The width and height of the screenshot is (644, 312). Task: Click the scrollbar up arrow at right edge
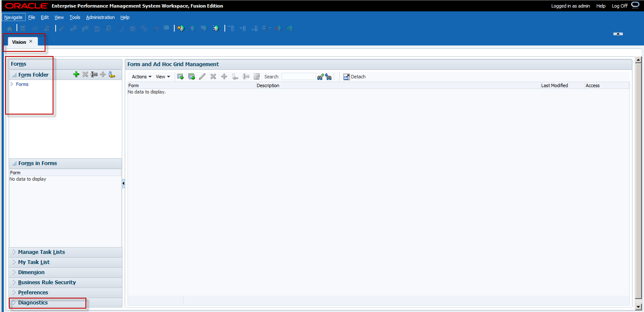639,60
